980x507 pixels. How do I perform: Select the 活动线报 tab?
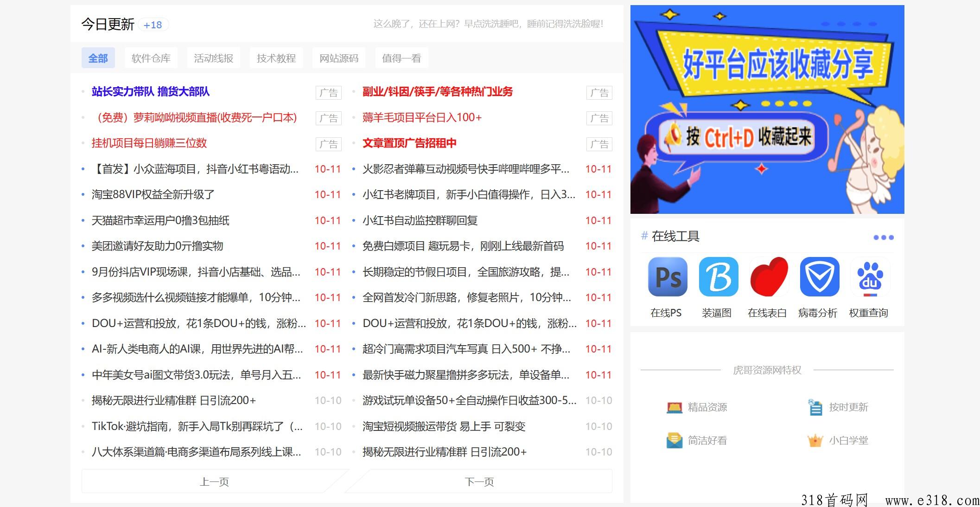click(x=213, y=58)
